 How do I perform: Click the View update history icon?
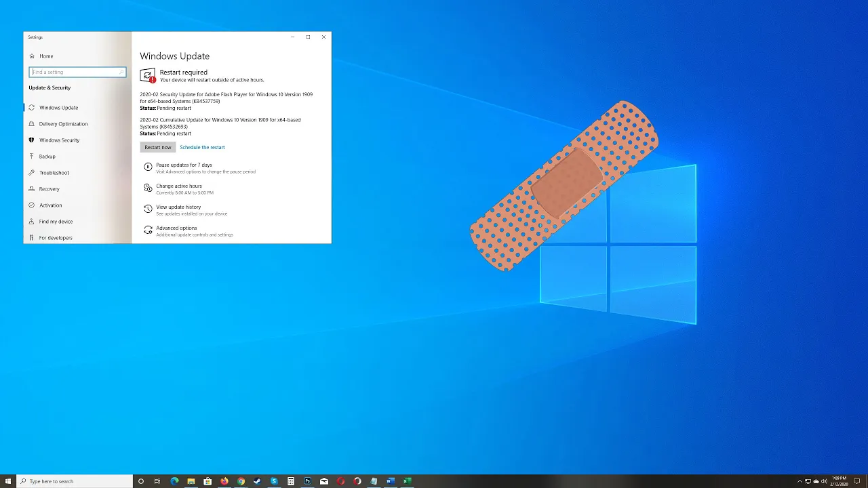tap(148, 209)
